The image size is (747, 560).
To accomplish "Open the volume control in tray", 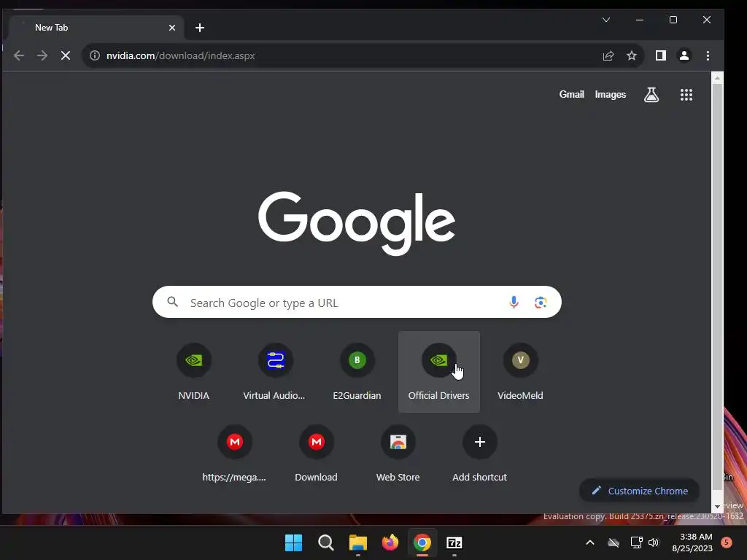I will [x=654, y=542].
